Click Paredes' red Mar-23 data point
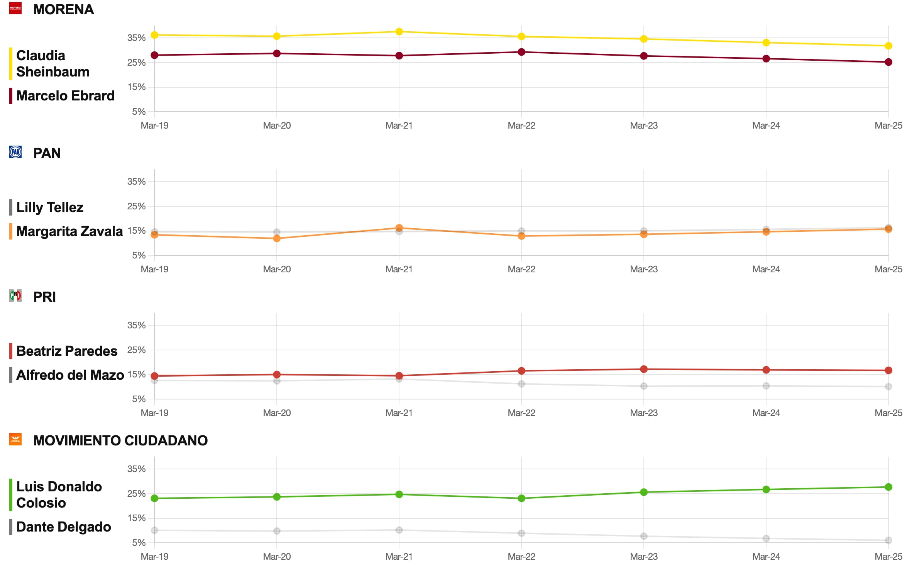Screen dimensions: 924x564 click(644, 369)
